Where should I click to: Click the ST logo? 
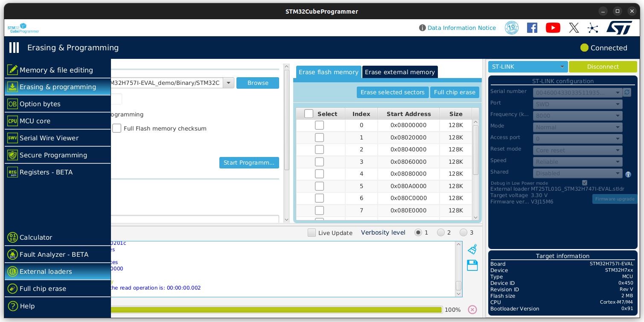619,28
